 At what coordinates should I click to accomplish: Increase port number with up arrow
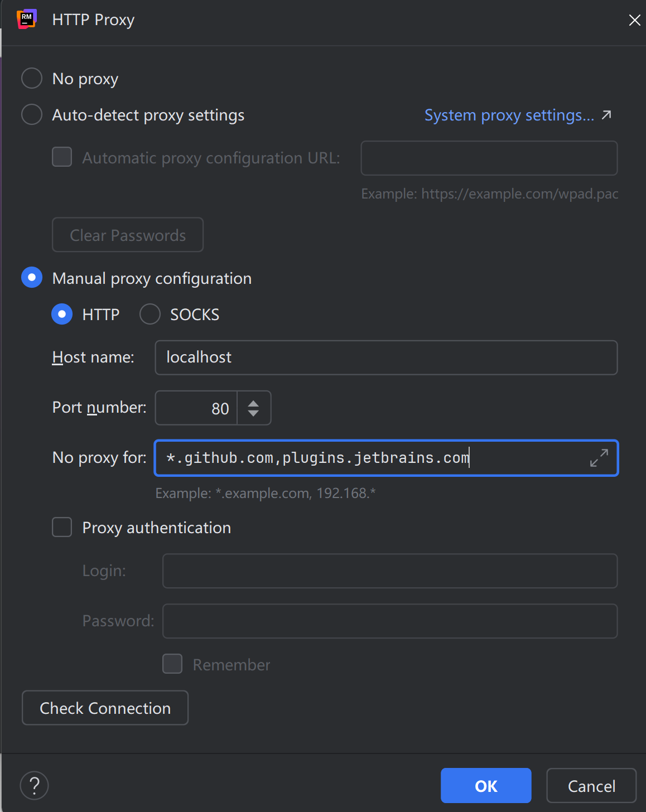(x=253, y=403)
